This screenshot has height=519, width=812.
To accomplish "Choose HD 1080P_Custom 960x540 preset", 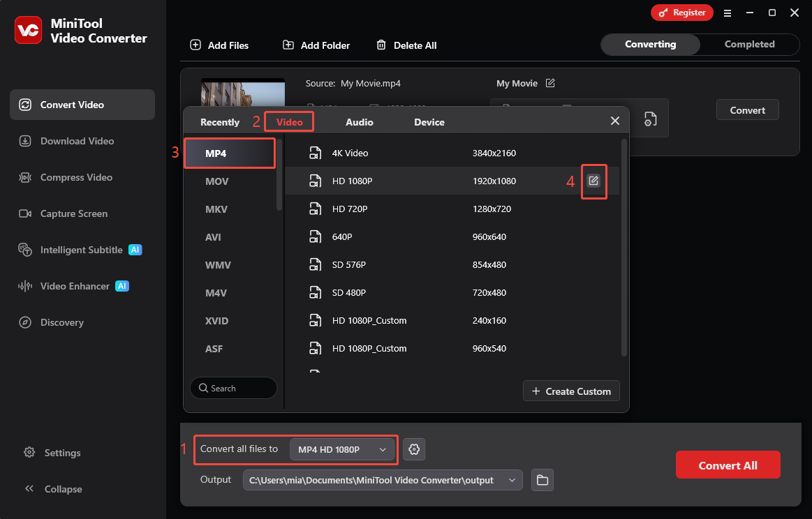I will [x=452, y=349].
